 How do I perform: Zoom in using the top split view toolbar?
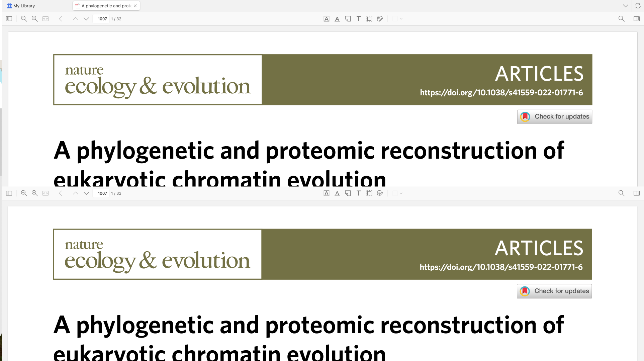34,19
